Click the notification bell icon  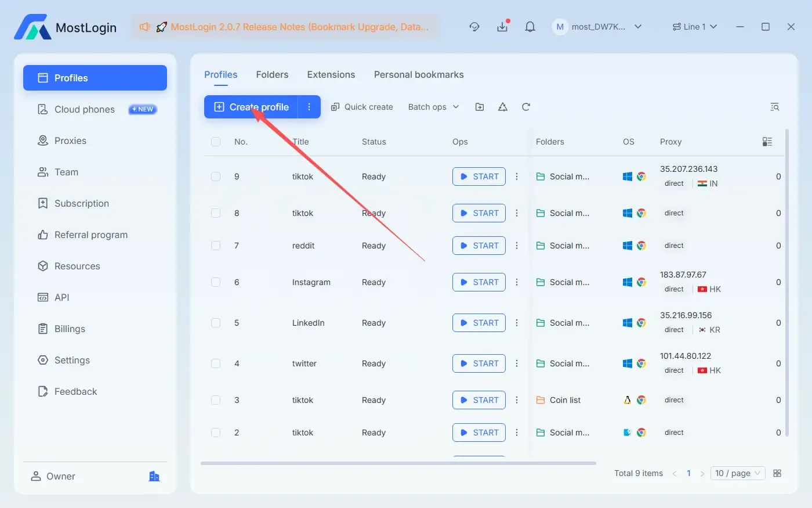(x=530, y=26)
